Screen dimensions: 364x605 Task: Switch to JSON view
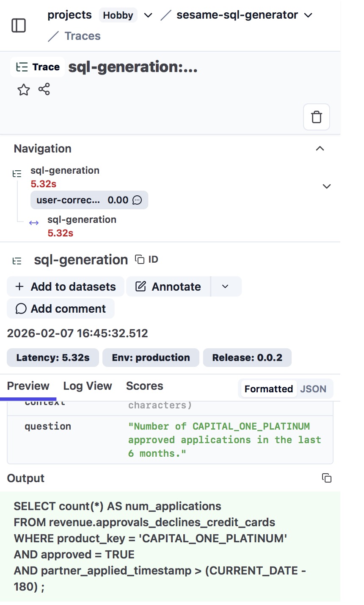tap(313, 389)
